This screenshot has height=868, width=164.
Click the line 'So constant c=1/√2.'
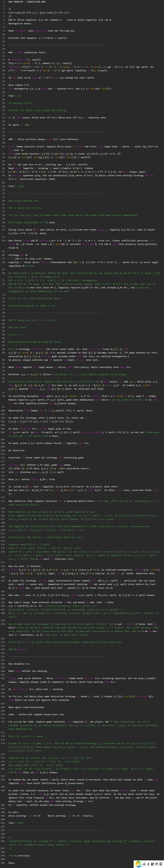click(20, 103)
